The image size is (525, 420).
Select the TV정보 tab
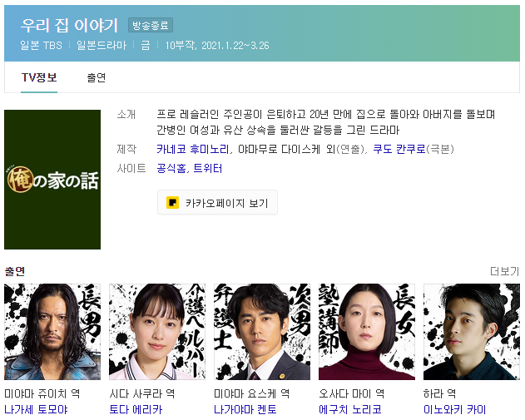tap(39, 77)
